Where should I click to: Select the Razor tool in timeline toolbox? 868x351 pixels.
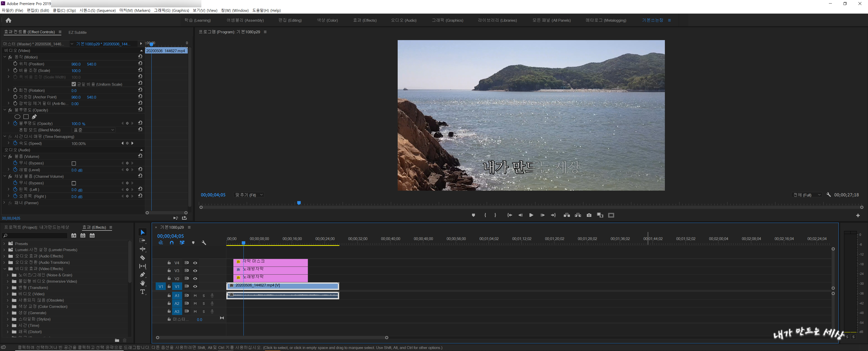point(143,258)
